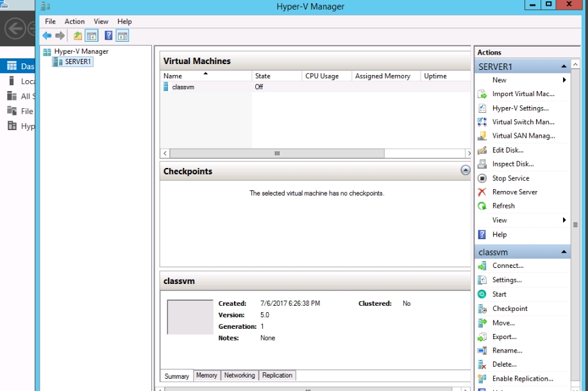The image size is (588, 391).
Task: Click the green Start power icon
Action: pyautogui.click(x=482, y=294)
